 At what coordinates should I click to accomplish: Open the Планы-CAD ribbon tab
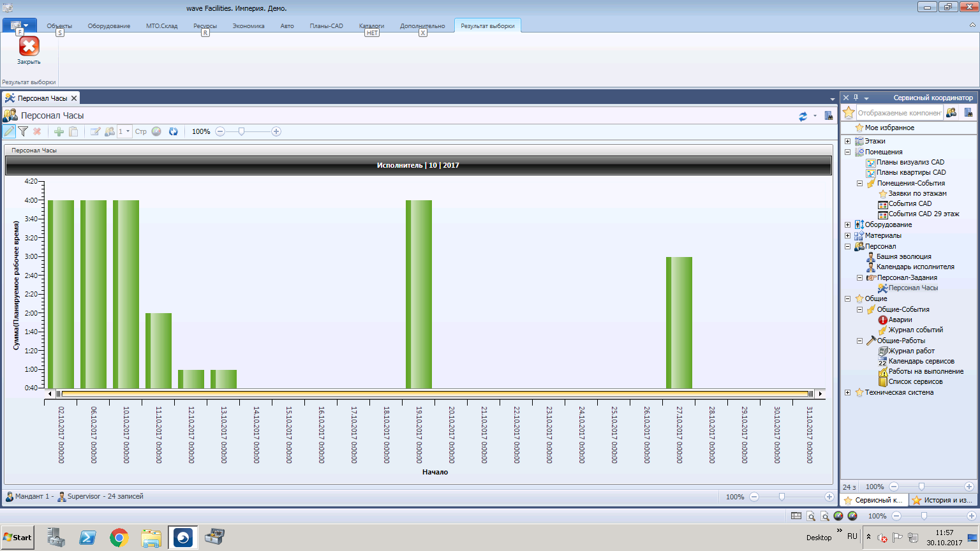click(x=327, y=26)
